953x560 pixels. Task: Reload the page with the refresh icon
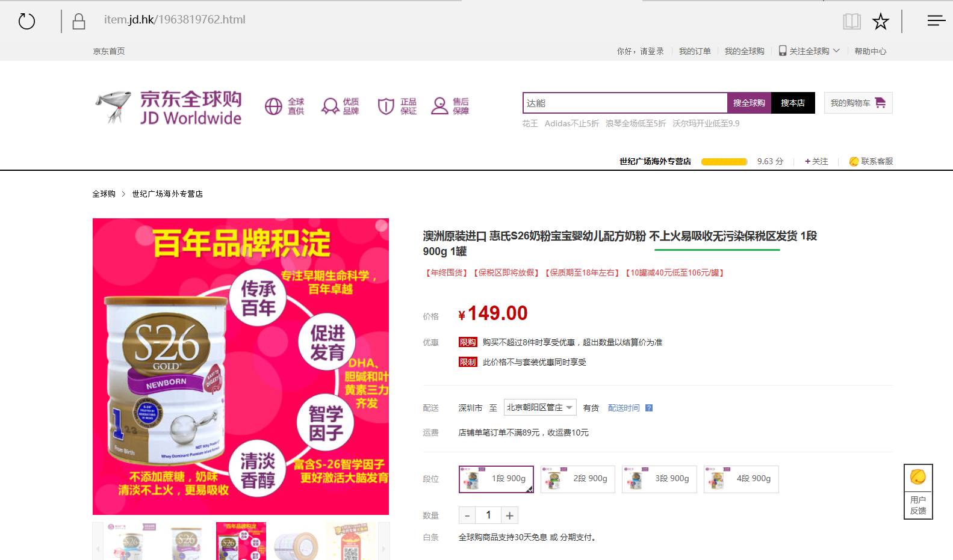(x=26, y=22)
